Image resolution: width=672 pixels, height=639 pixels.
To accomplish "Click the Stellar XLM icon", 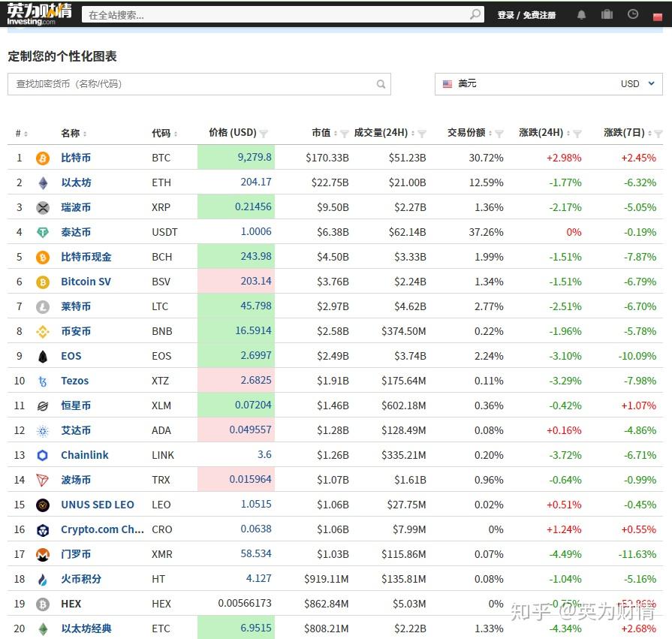I will pos(43,406).
